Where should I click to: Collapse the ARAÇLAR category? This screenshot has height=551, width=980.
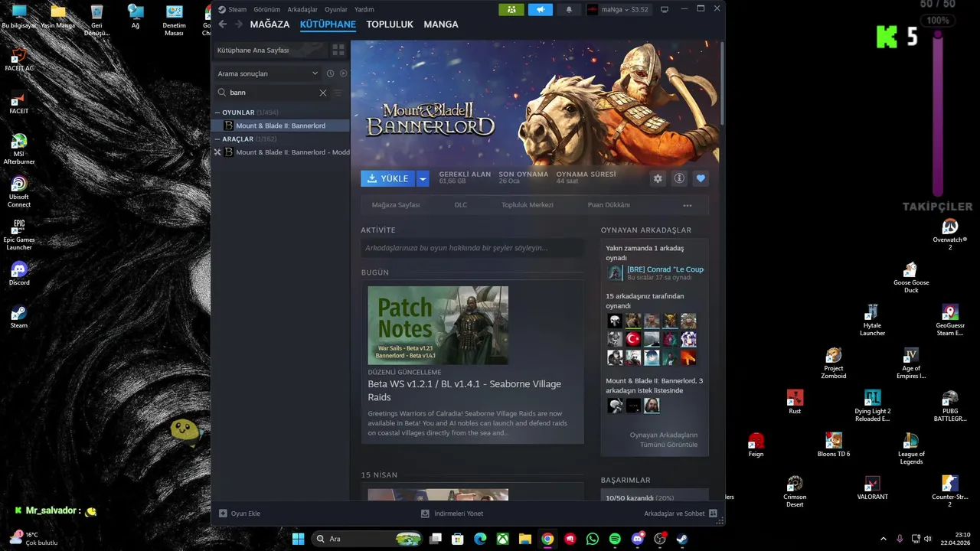[x=217, y=139]
